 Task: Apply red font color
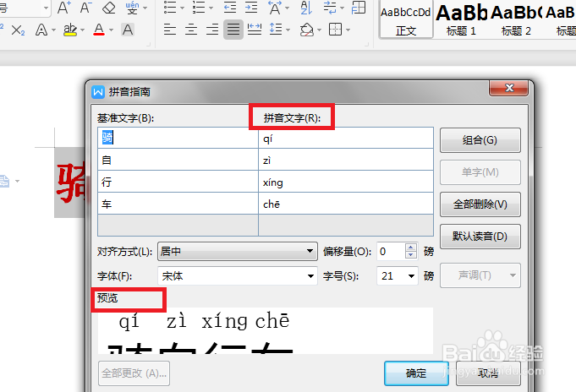99,30
